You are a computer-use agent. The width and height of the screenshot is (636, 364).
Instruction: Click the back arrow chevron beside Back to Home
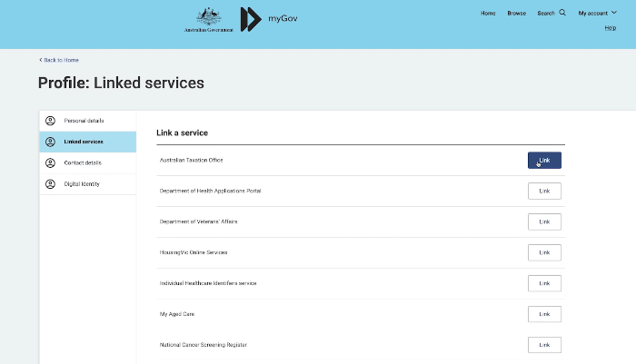(41, 60)
